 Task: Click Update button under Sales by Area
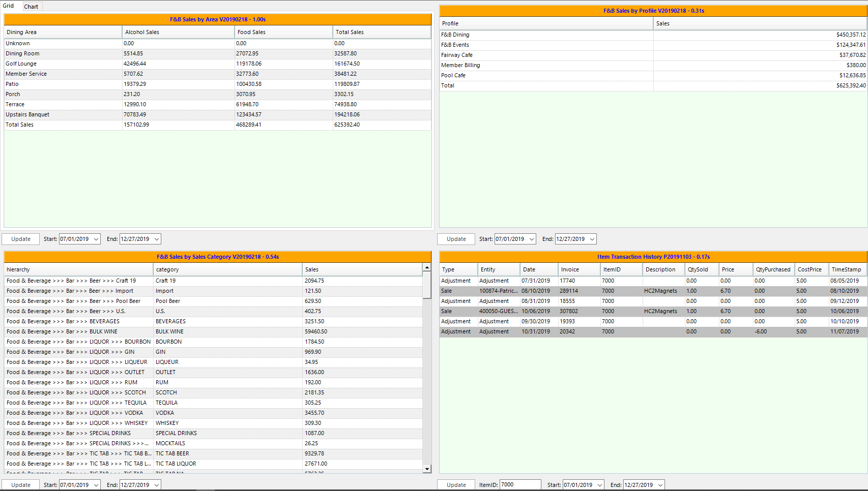point(21,239)
